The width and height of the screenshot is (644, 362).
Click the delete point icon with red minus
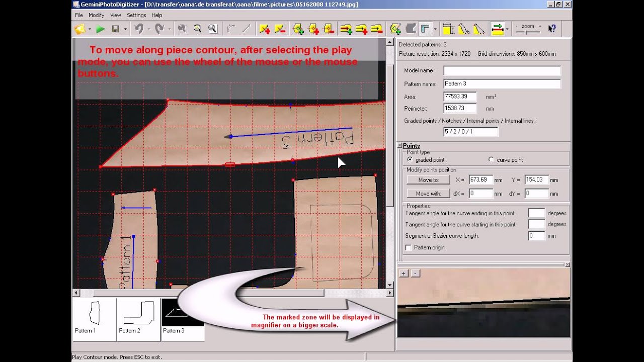[x=329, y=29]
